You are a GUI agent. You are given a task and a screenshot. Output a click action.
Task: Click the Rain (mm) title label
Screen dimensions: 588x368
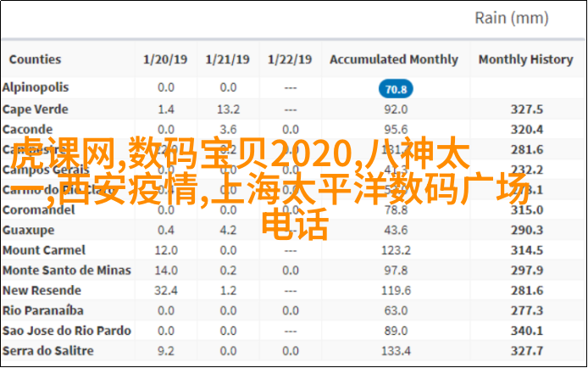512,18
